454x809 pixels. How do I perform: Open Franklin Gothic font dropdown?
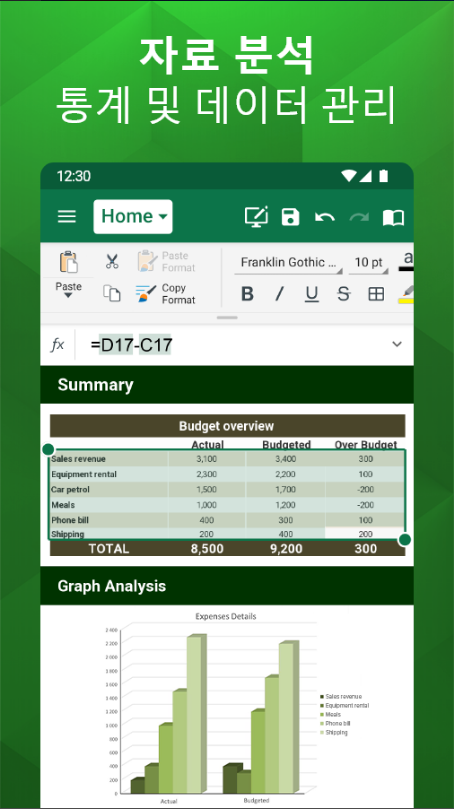289,263
